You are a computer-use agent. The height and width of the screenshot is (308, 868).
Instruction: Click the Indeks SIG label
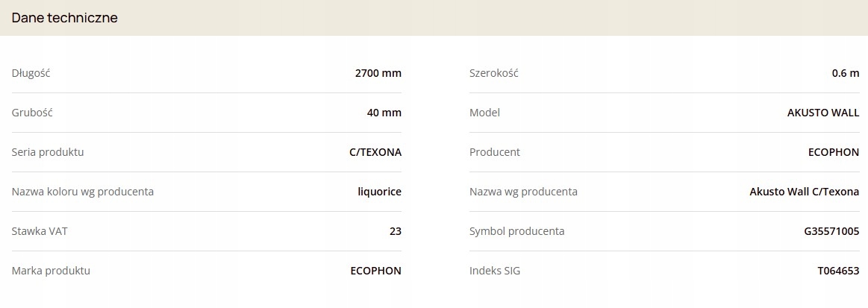pyautogui.click(x=495, y=271)
